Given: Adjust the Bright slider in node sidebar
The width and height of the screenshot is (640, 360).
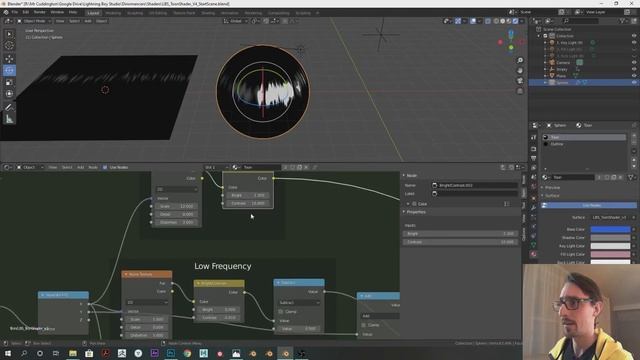Looking at the screenshot, I should tap(461, 234).
